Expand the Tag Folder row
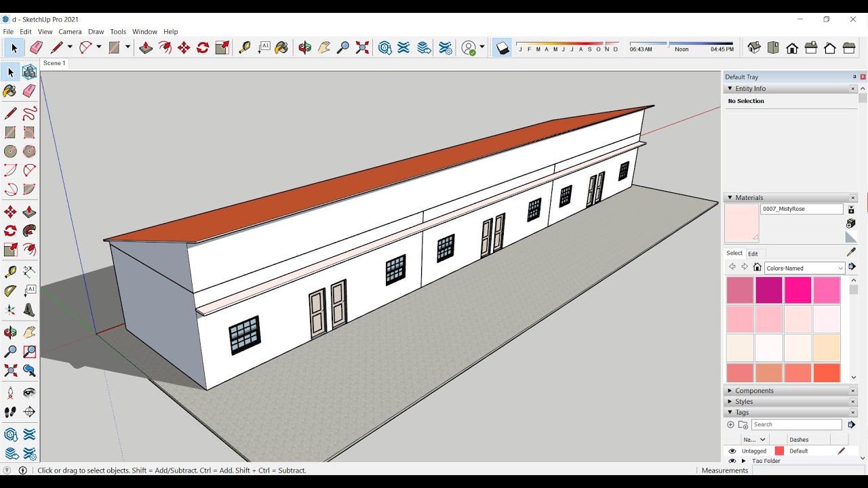The width and height of the screenshot is (868, 488). pyautogui.click(x=743, y=461)
